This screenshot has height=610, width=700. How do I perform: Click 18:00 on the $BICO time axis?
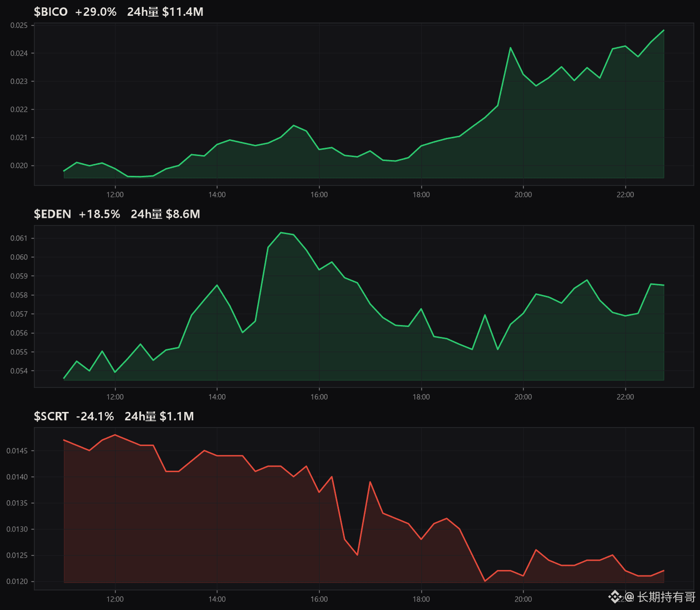pyautogui.click(x=421, y=195)
